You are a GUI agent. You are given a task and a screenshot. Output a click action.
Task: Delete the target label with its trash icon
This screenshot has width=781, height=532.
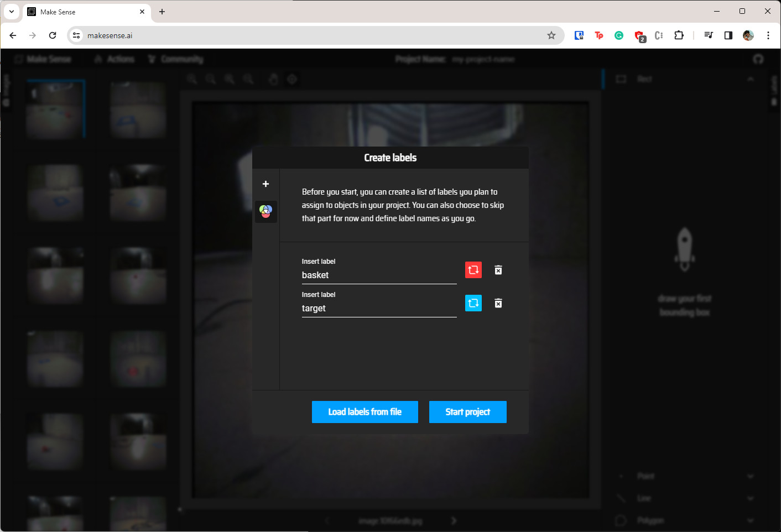498,303
